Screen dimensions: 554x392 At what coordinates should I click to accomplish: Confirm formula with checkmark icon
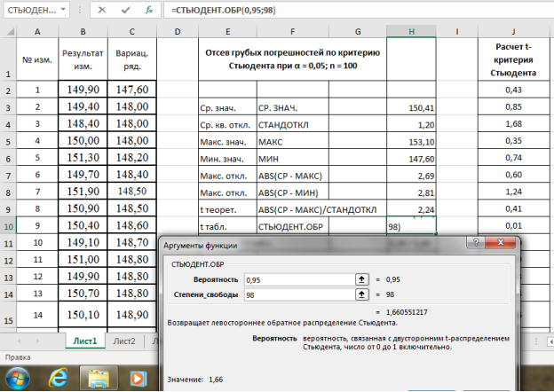[125, 10]
